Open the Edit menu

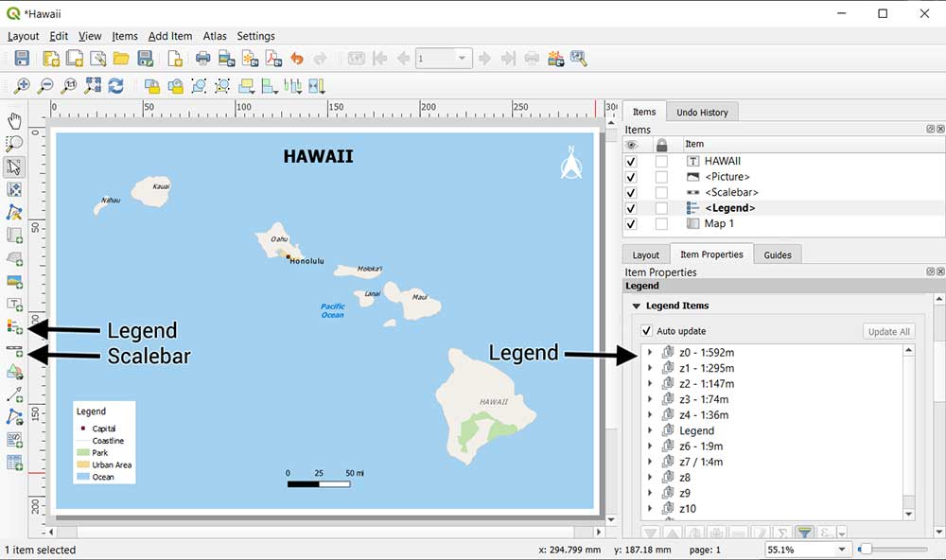pos(59,36)
